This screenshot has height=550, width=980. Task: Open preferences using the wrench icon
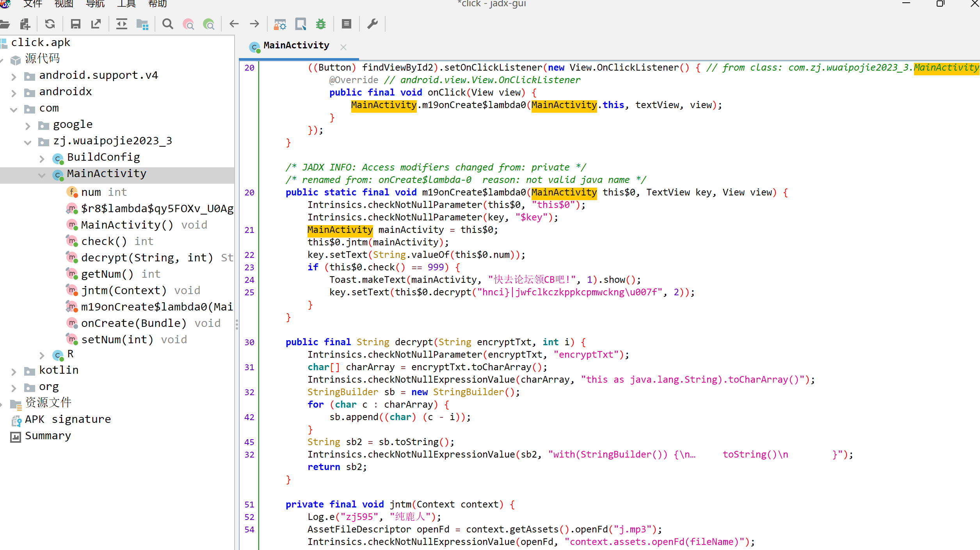tap(372, 24)
